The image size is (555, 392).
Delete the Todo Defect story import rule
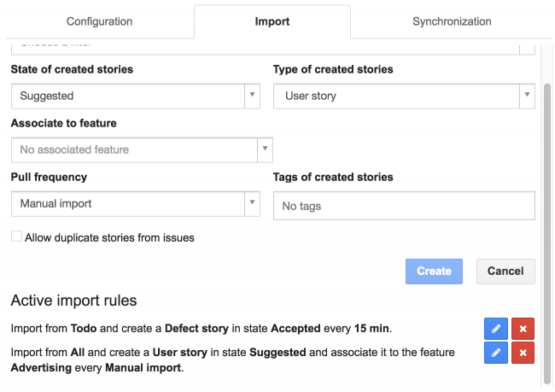click(x=523, y=329)
